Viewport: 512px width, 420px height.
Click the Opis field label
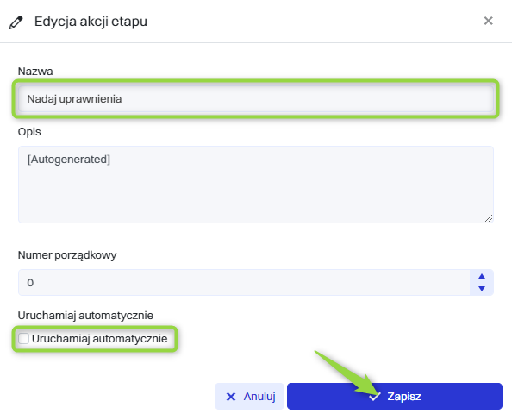click(x=29, y=132)
